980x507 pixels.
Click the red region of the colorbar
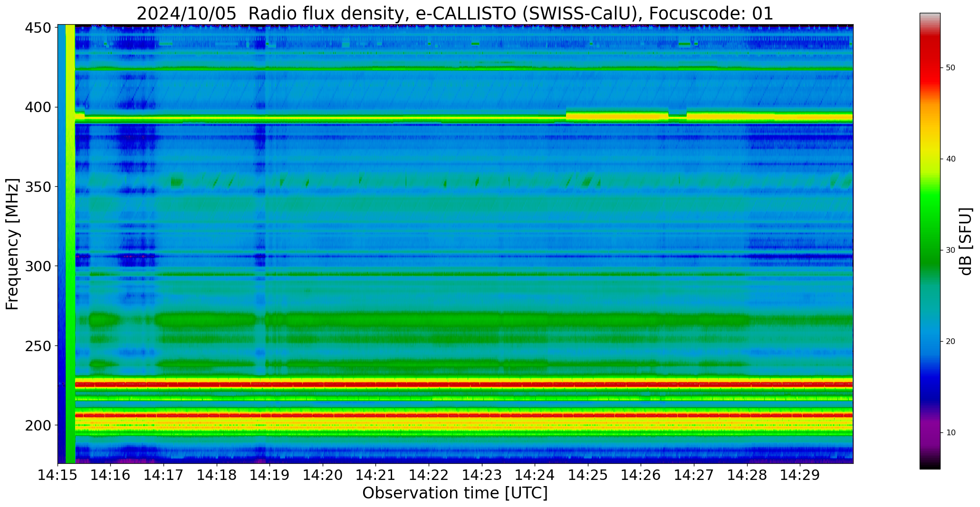point(930,62)
